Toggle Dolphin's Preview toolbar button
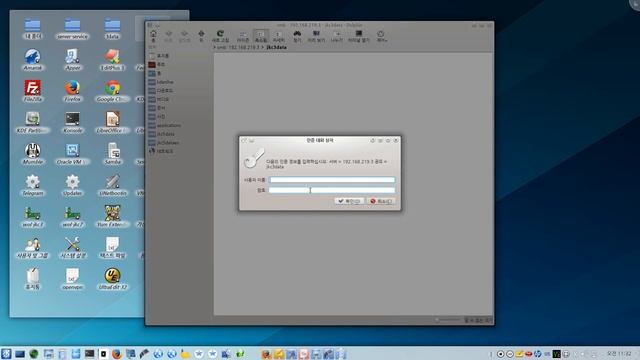 (x=316, y=36)
